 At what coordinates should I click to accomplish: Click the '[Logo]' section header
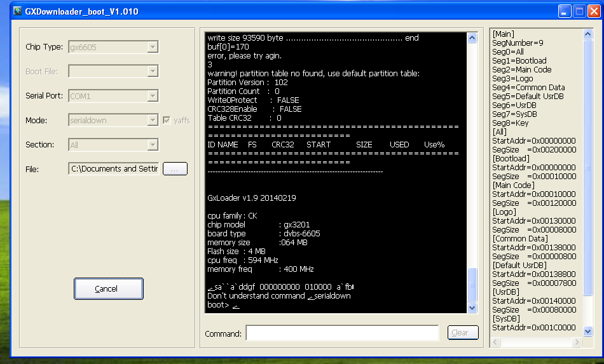coord(504,212)
